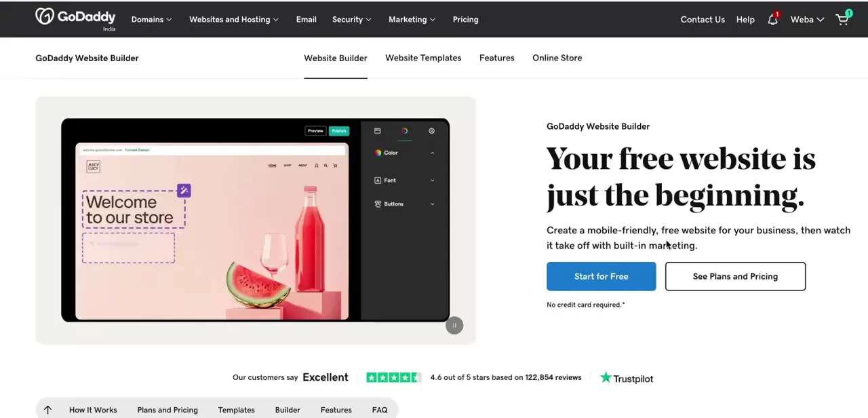
Task: Click the GoDaddy logo
Action: pyautogui.click(x=75, y=18)
